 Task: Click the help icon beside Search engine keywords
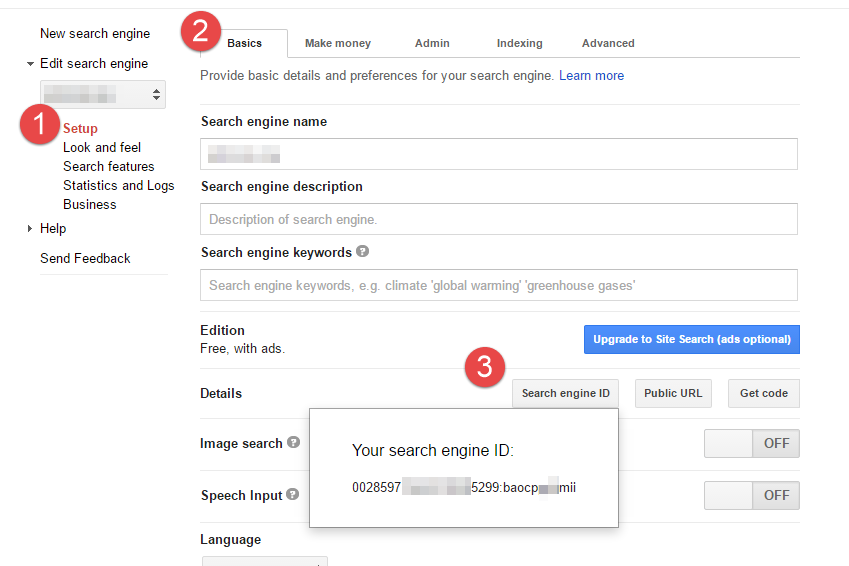pos(362,252)
